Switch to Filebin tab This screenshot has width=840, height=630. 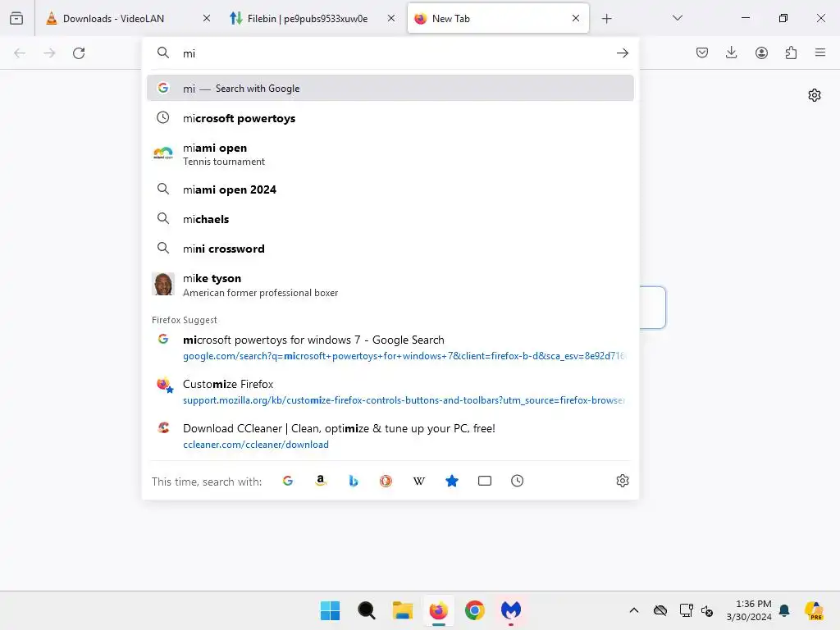pyautogui.click(x=312, y=18)
